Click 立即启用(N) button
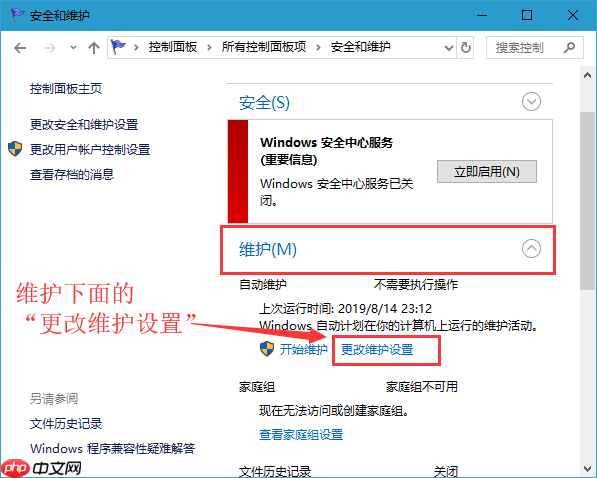 coord(487,171)
